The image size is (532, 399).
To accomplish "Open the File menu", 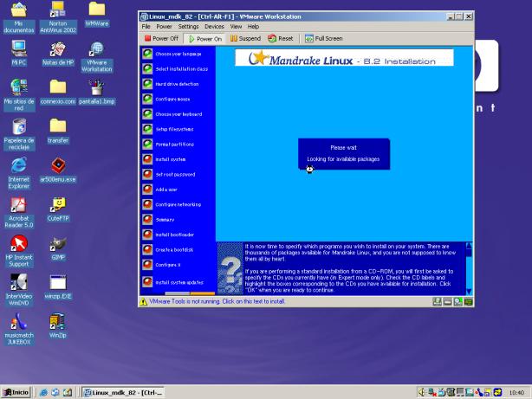I will point(146,27).
